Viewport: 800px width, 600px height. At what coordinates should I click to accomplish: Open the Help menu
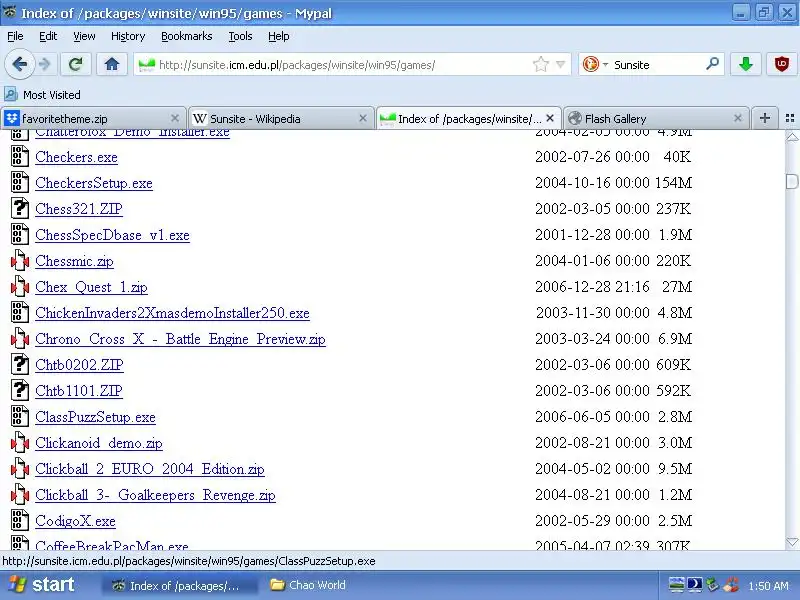click(279, 36)
